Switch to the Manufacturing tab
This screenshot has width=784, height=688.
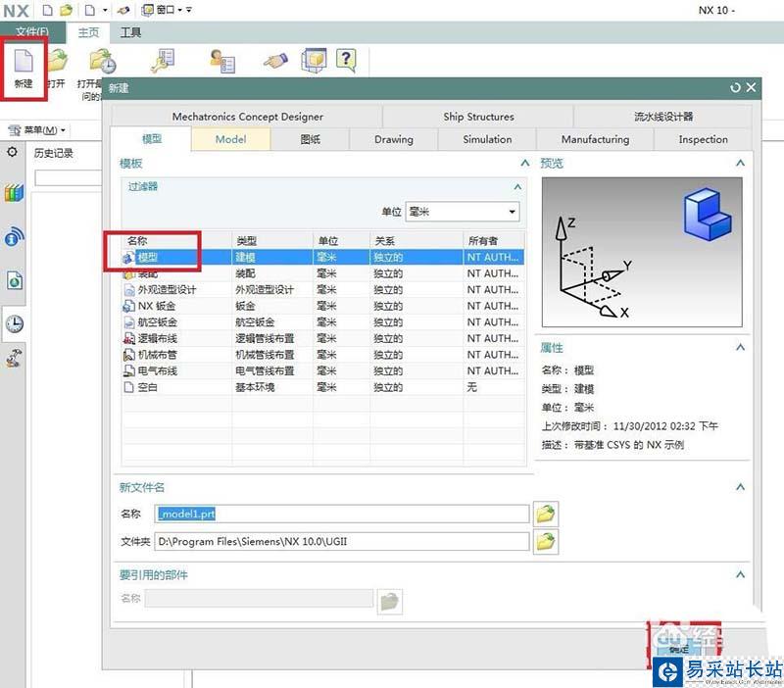click(x=595, y=139)
